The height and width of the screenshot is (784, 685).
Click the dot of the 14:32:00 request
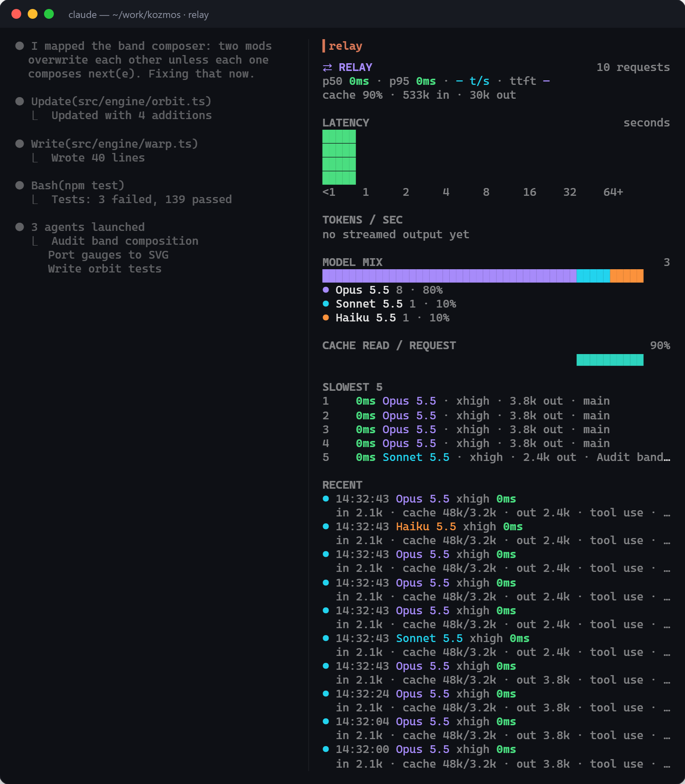326,749
